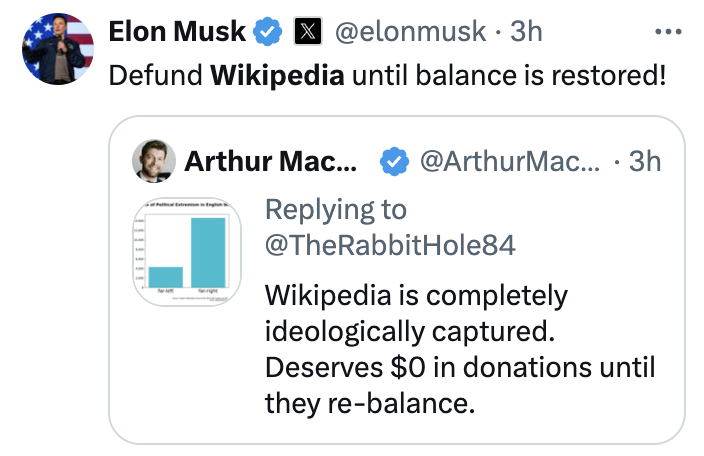
Task: Open the Elon Musk display name link
Action: pyautogui.click(x=176, y=32)
